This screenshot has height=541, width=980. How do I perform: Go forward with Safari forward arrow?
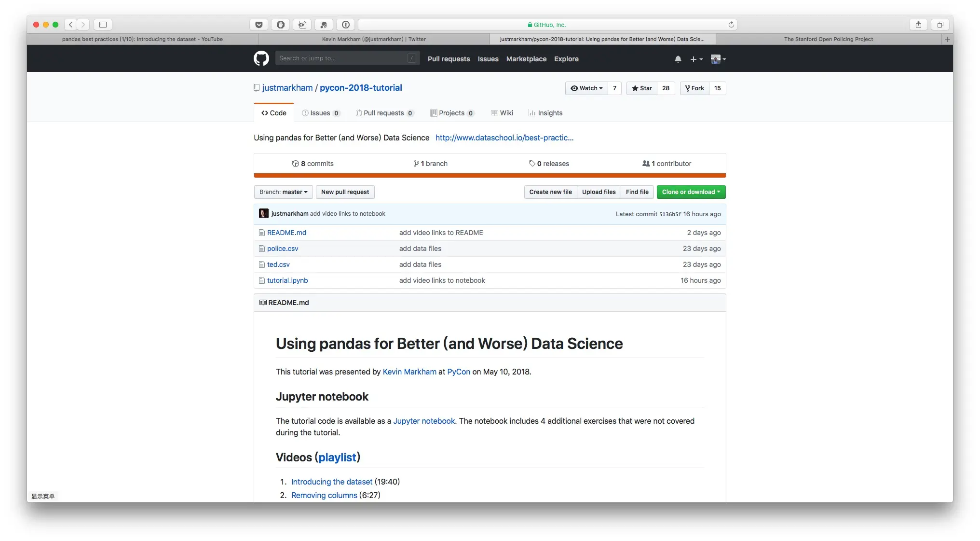click(83, 25)
